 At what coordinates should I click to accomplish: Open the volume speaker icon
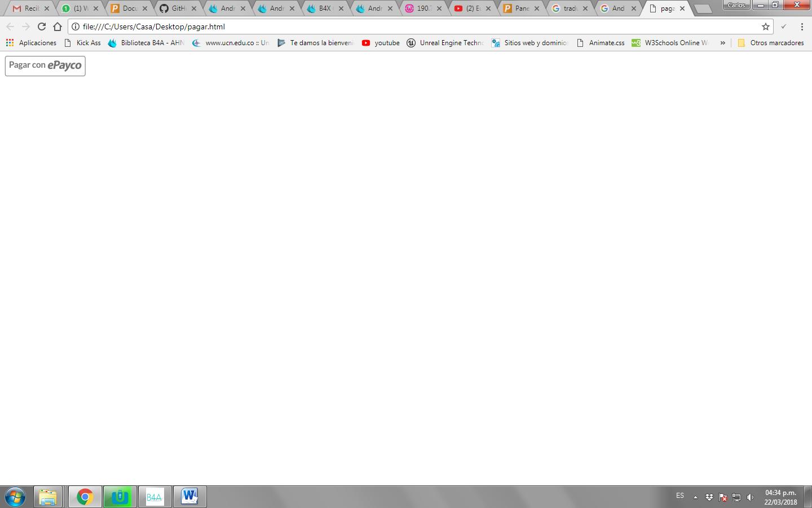pos(750,497)
